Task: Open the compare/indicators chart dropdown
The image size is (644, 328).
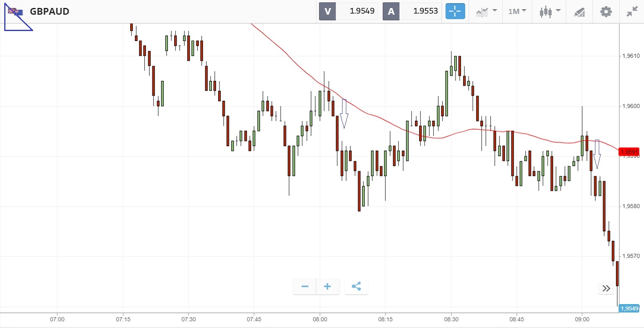Action: click(486, 11)
